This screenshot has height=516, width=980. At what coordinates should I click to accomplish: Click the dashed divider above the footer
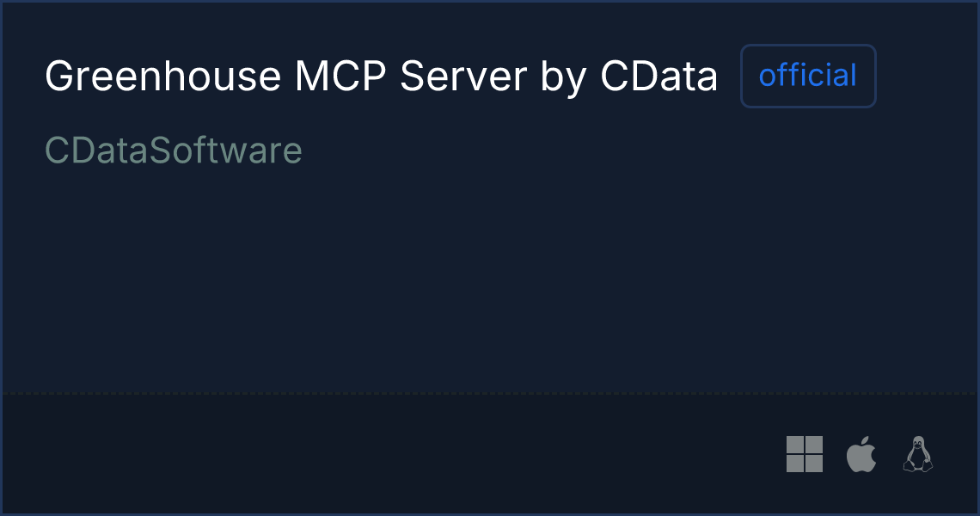pyautogui.click(x=490, y=393)
